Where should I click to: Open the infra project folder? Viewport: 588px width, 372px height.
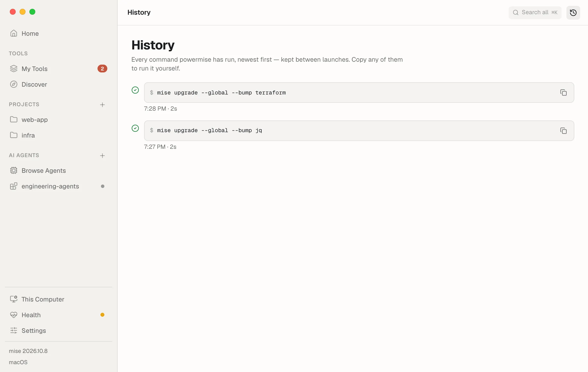point(58,135)
